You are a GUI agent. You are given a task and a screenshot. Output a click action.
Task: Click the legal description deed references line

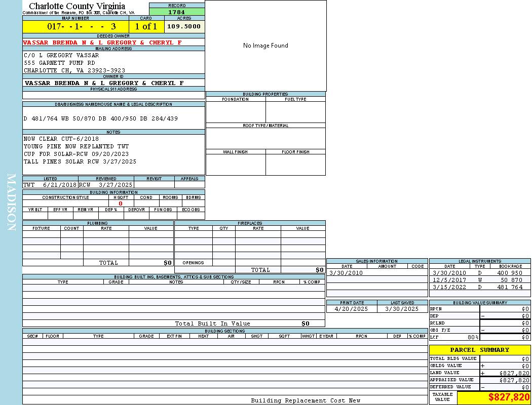(x=101, y=118)
